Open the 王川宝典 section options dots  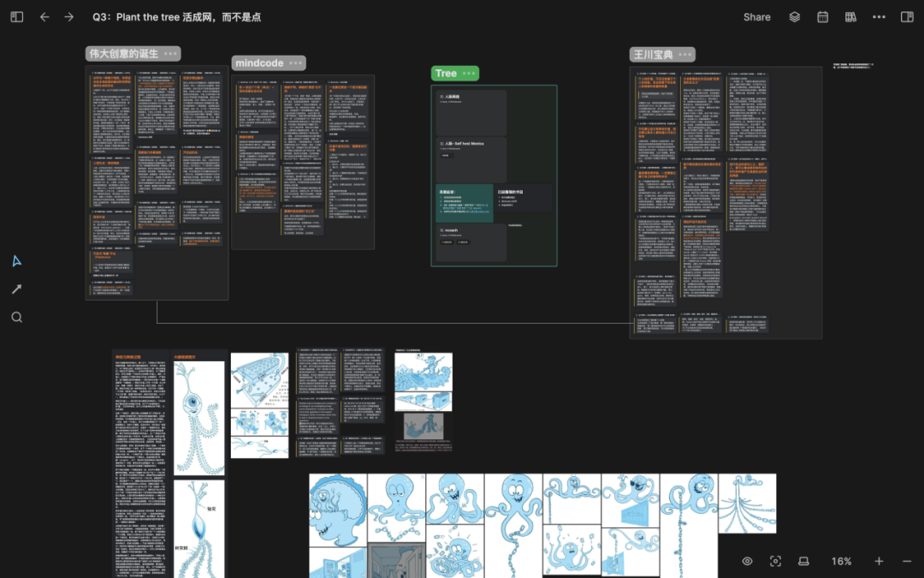click(x=684, y=55)
